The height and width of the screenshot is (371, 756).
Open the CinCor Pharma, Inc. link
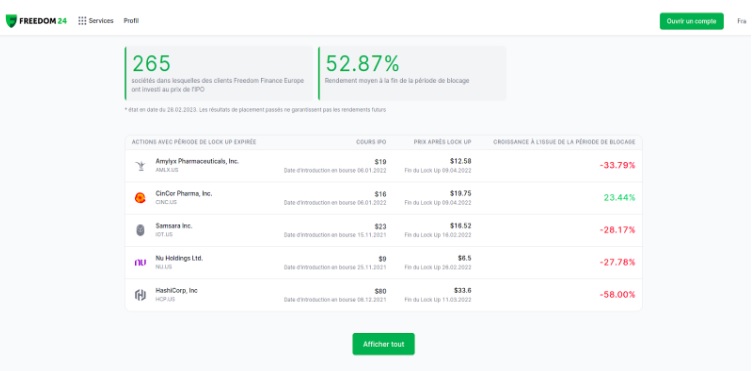click(x=184, y=193)
